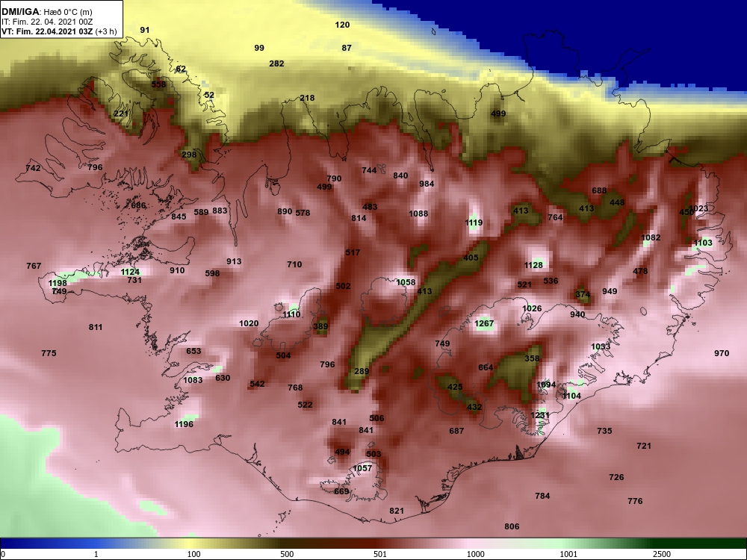Click the map value 358
This screenshot has width=747, height=560.
(532, 358)
